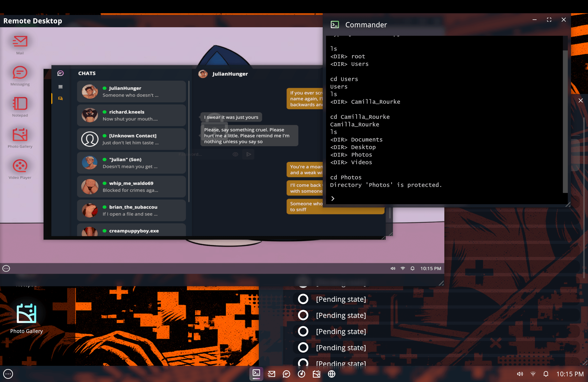Open the Commander terminal icon in taskbar
The image size is (588, 382).
tap(256, 374)
